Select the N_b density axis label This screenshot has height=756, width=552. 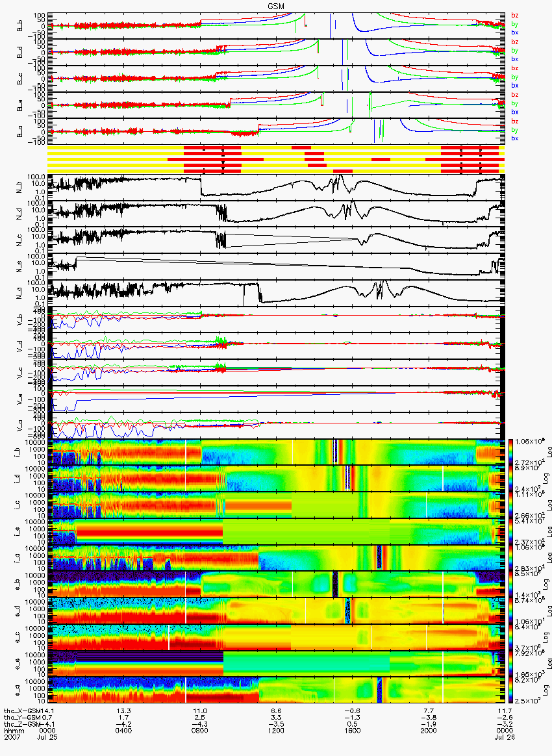pos(19,186)
